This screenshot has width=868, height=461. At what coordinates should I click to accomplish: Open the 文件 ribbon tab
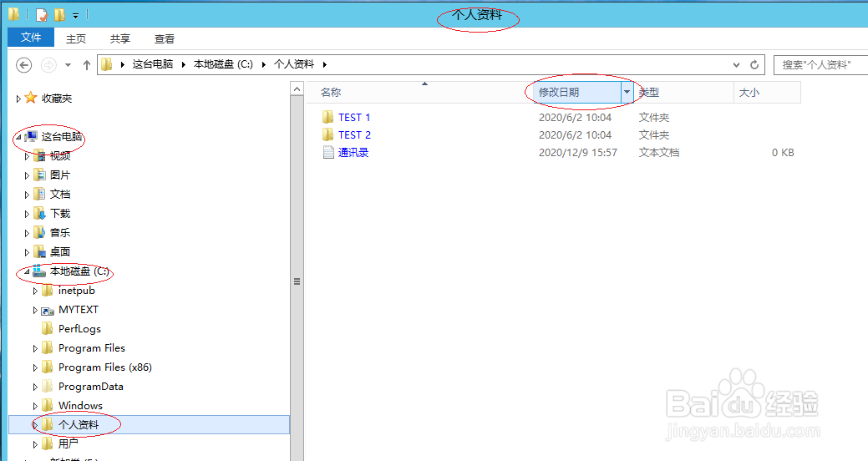point(31,38)
